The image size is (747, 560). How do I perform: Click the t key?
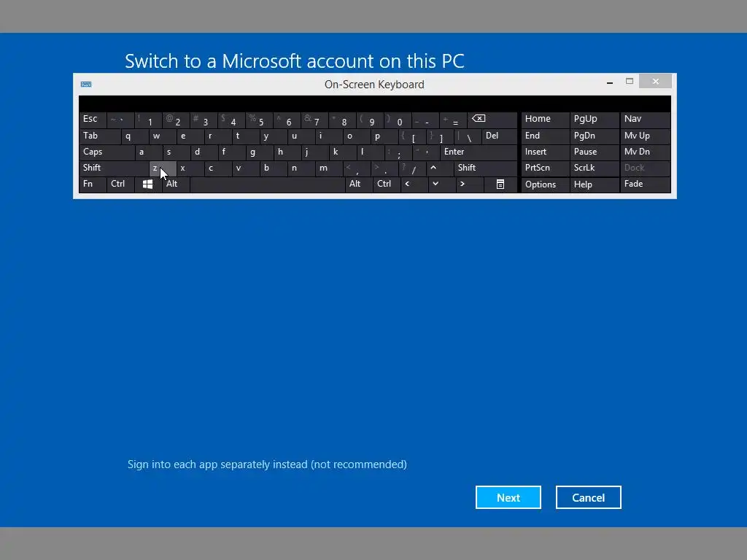[x=245, y=136]
